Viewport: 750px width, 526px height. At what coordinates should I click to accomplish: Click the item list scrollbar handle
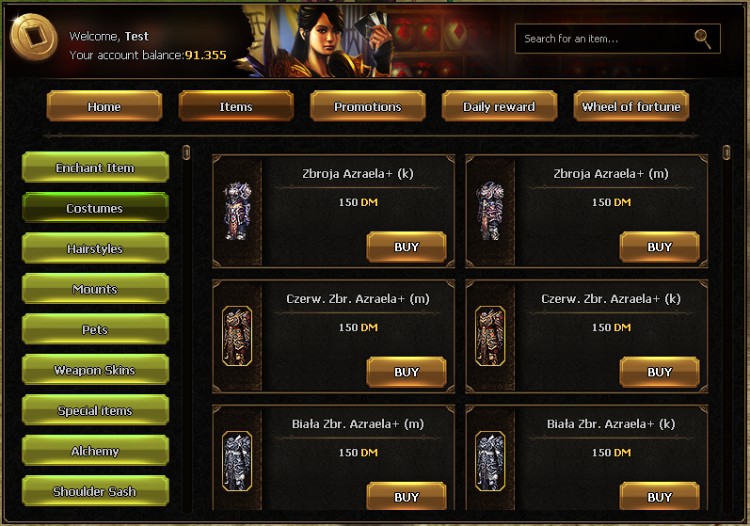point(727,153)
